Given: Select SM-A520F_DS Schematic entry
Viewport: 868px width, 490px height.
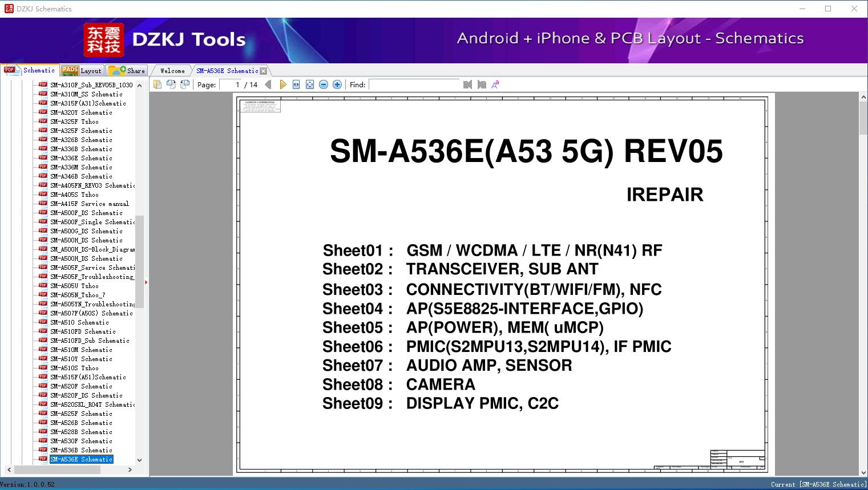Looking at the screenshot, I should click(86, 395).
